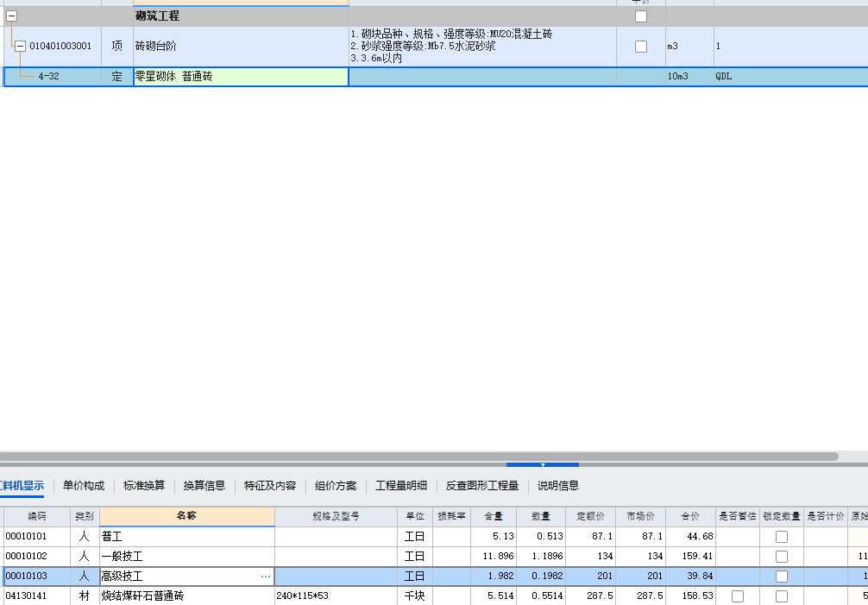The width and height of the screenshot is (868, 605).
Task: Select the 一般技工 name cell
Action: pos(187,557)
